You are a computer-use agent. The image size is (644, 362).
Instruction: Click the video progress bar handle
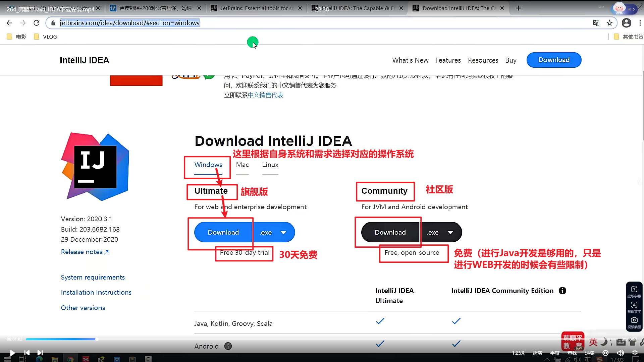[97, 339]
